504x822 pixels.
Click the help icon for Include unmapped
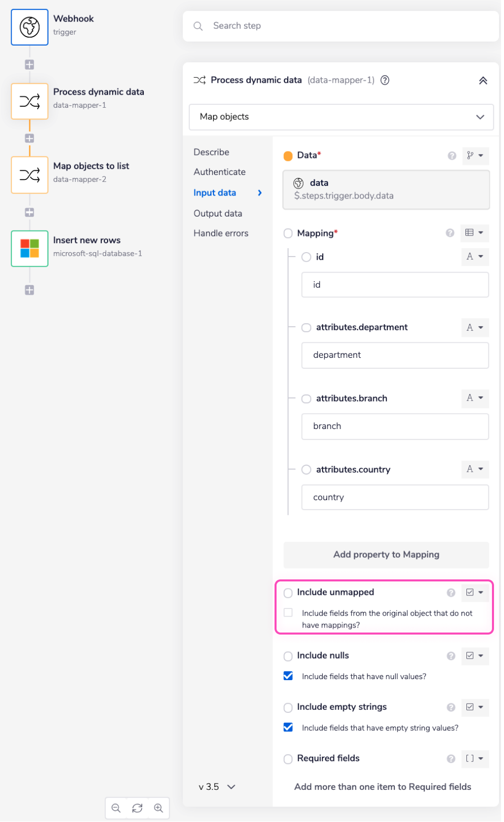[x=451, y=593]
